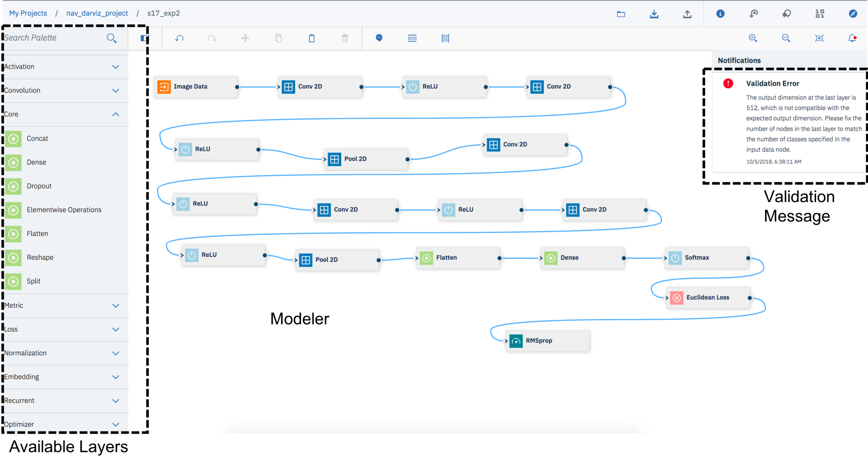This screenshot has width=868, height=466.
Task: Arrange nodes horizontally layout icon
Action: coord(412,38)
